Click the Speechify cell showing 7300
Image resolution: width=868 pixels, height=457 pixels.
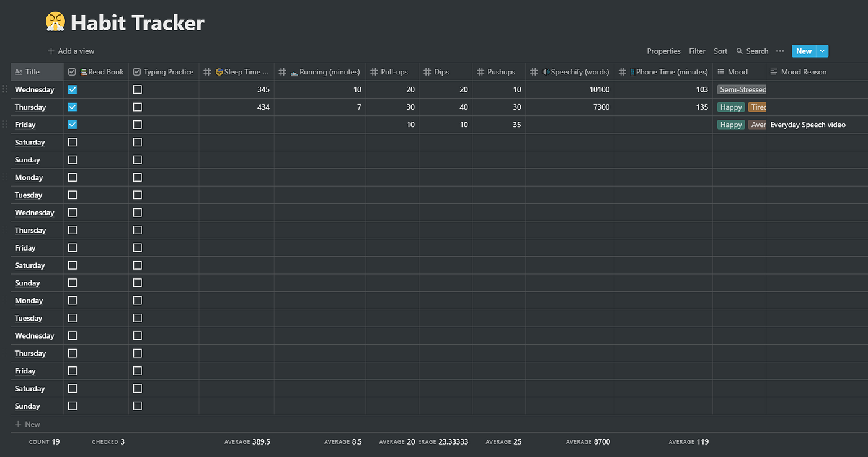(570, 107)
